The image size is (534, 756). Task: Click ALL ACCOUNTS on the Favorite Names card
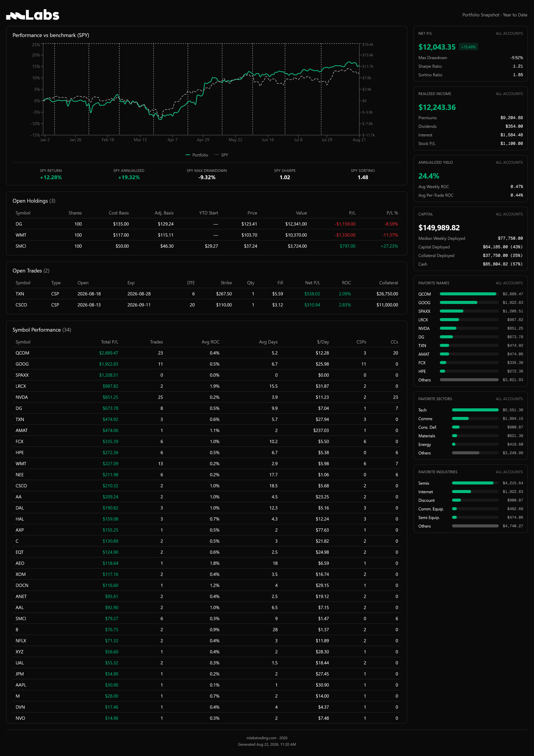point(509,283)
